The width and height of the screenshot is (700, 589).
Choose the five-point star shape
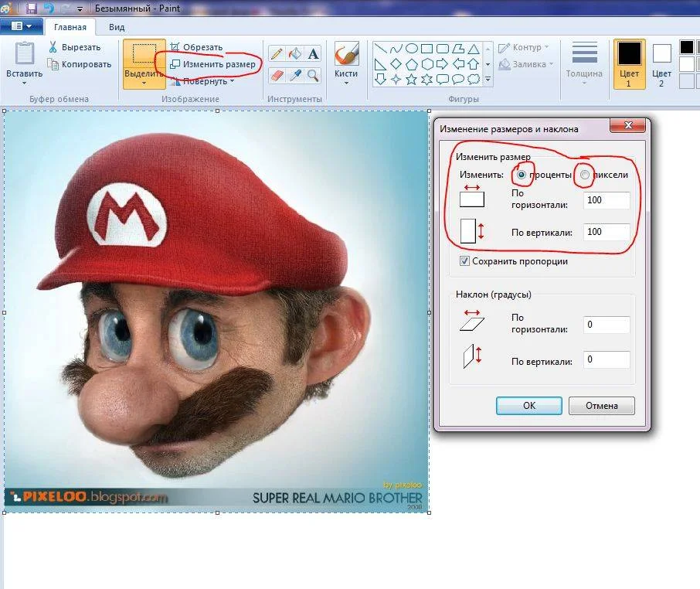click(x=412, y=80)
